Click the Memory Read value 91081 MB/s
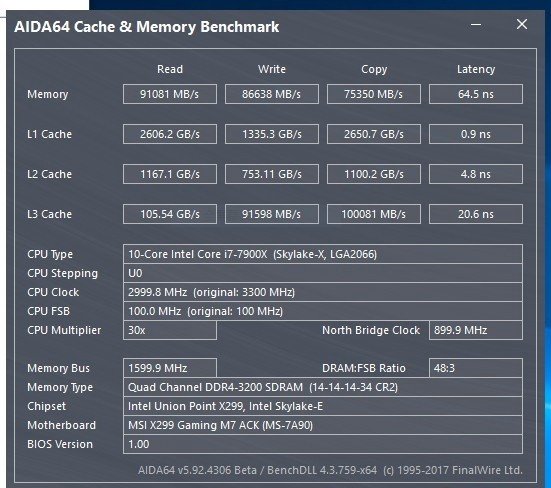This screenshot has height=488, width=551. [170, 94]
